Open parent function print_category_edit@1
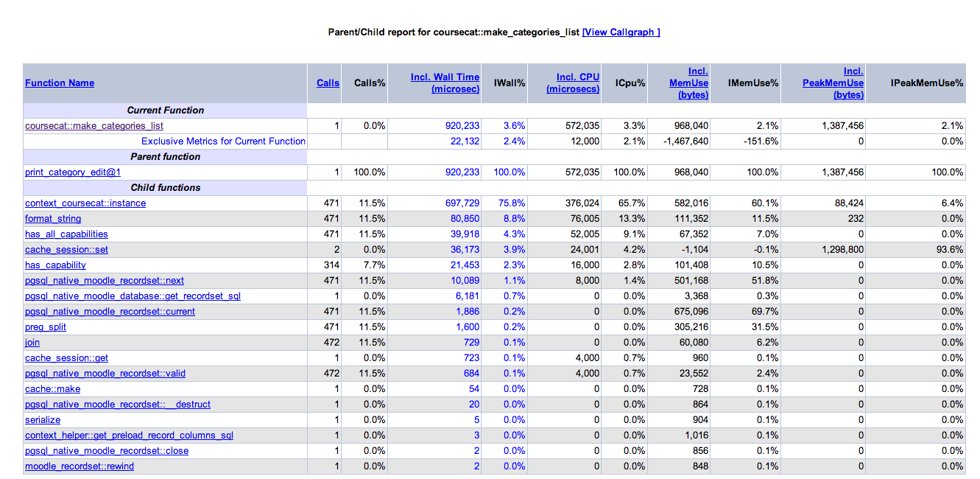Screen dimensions: 980x479 click(73, 172)
